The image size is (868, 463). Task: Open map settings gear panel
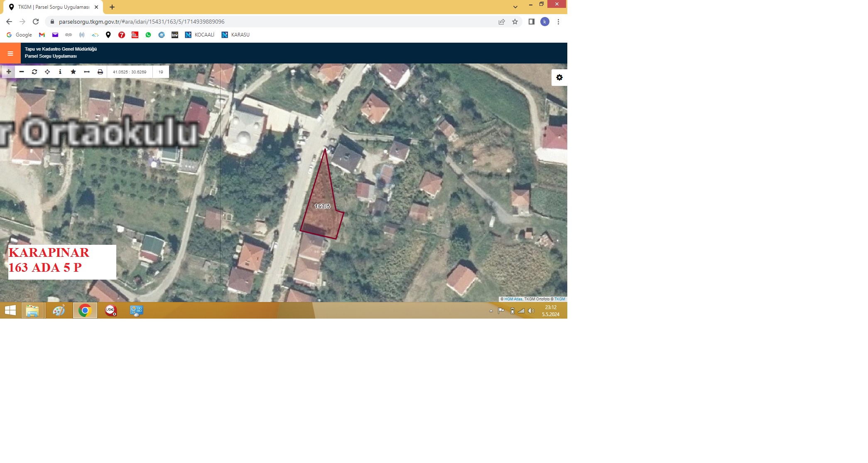pos(559,78)
